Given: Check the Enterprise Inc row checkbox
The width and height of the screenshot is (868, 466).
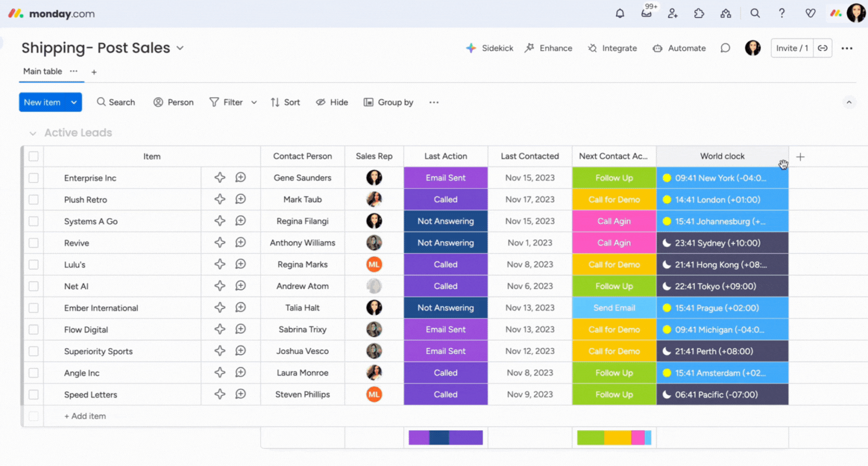Looking at the screenshot, I should coord(34,178).
